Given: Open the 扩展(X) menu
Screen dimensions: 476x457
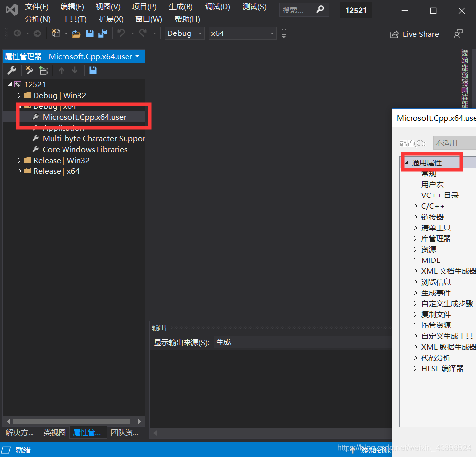Looking at the screenshot, I should (x=111, y=19).
